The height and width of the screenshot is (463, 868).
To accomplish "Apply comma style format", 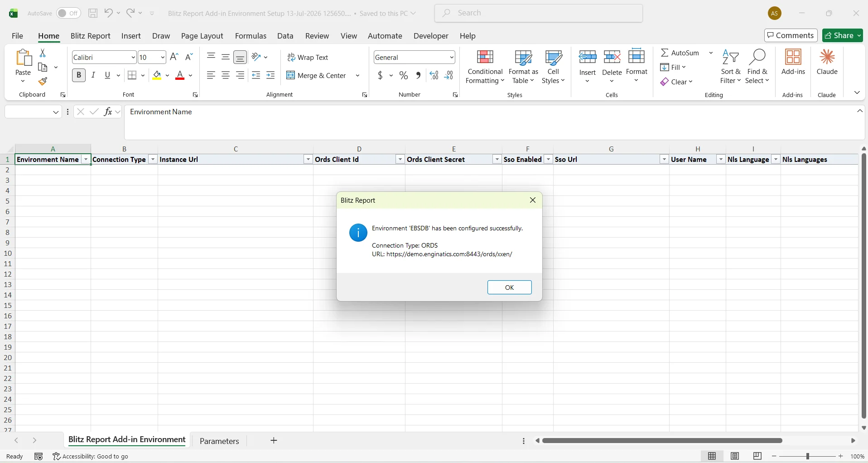I will point(418,75).
